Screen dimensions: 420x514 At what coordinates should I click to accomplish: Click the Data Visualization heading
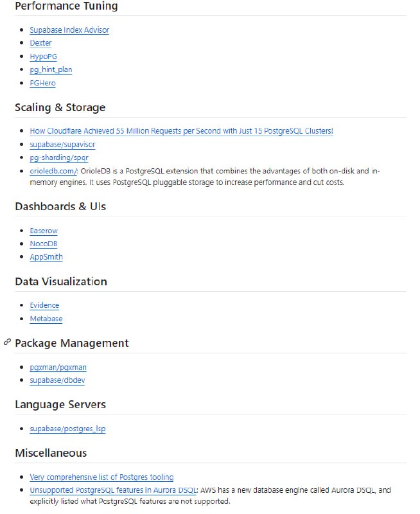(61, 281)
